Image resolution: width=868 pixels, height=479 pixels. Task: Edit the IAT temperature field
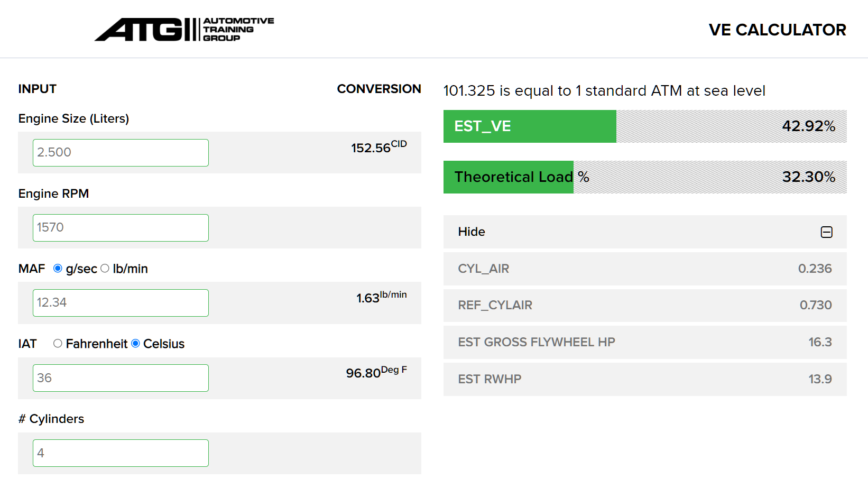(x=121, y=378)
